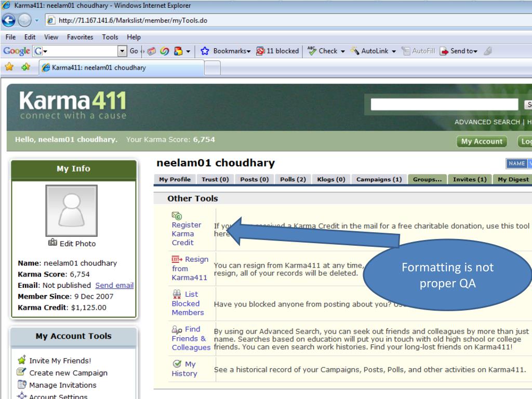Open the Groups... tab
The image size is (532, 399).
point(427,179)
